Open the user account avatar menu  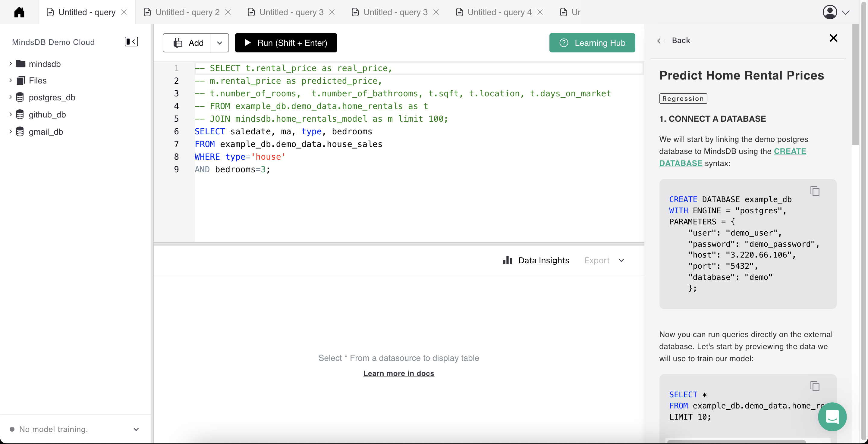click(830, 12)
